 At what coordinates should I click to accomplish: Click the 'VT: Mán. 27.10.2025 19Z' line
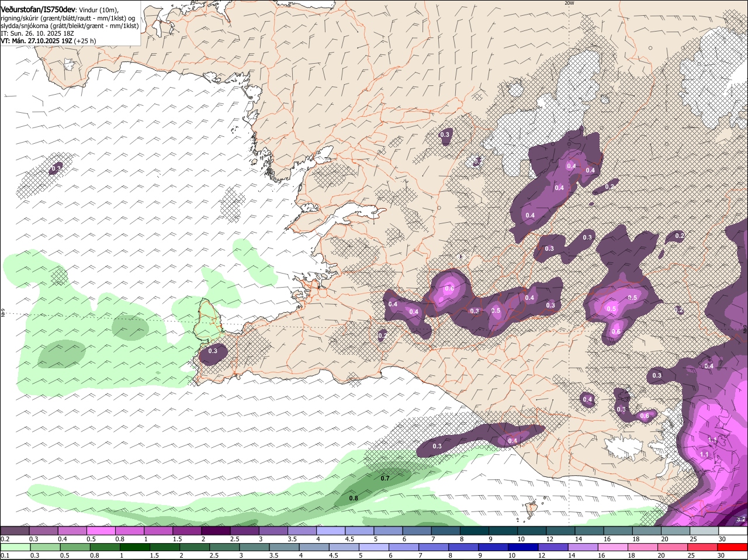(36, 41)
